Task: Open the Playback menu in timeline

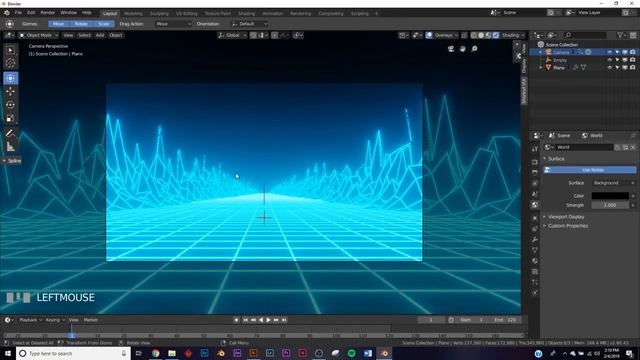Action: (30, 320)
